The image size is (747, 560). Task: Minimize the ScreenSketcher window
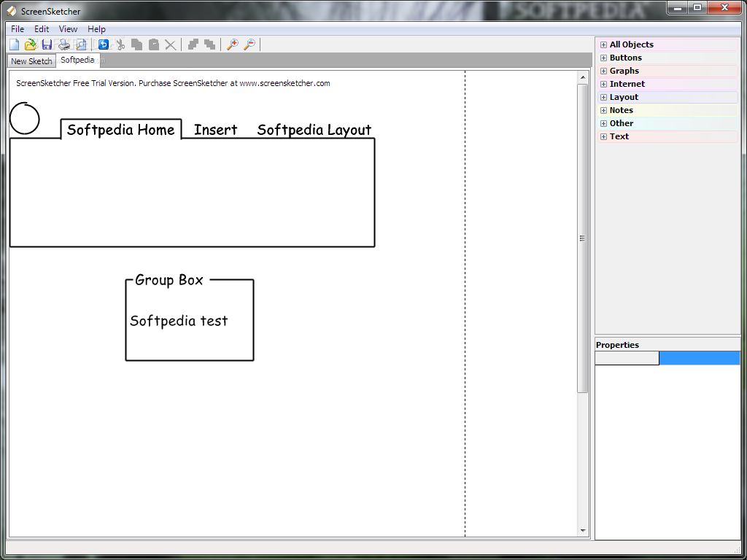click(x=677, y=7)
